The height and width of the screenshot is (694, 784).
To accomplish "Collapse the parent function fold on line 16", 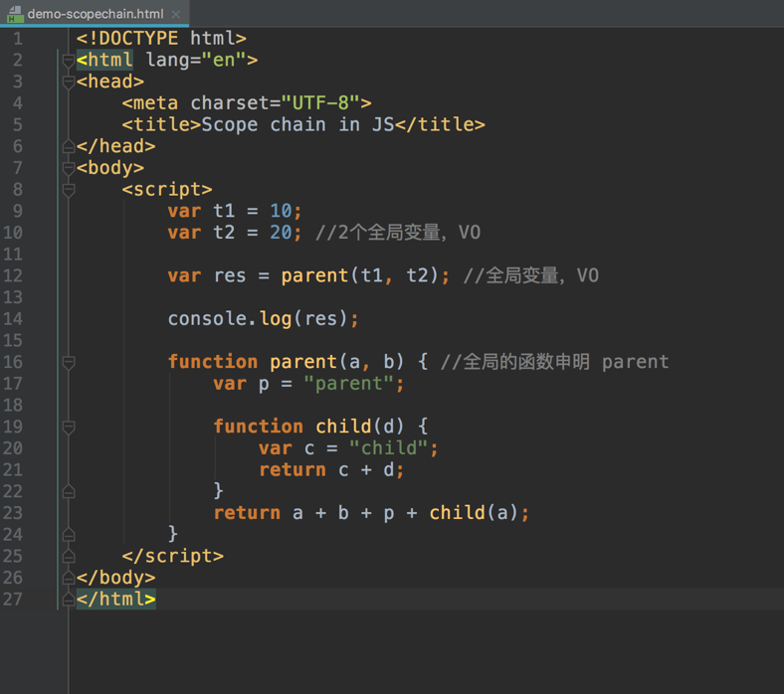I will pos(69,362).
